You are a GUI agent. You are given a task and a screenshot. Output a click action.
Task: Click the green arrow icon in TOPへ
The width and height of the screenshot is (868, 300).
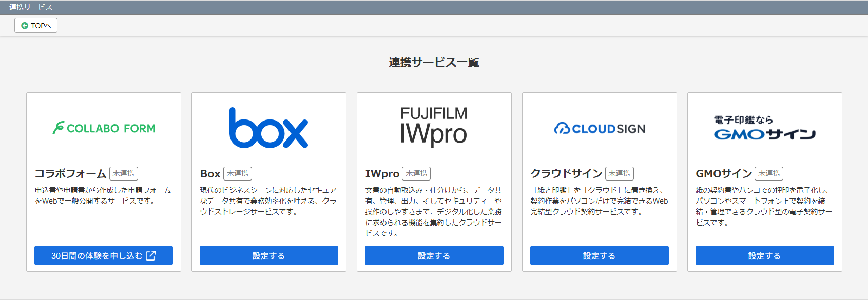tap(25, 26)
